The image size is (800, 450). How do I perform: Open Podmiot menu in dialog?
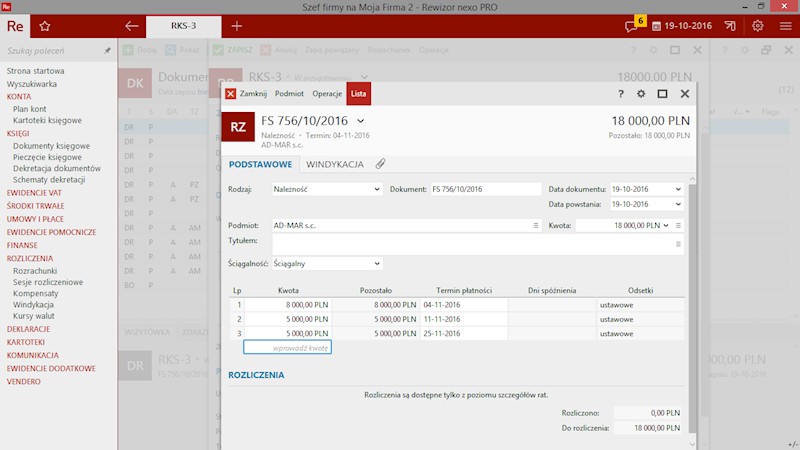289,94
